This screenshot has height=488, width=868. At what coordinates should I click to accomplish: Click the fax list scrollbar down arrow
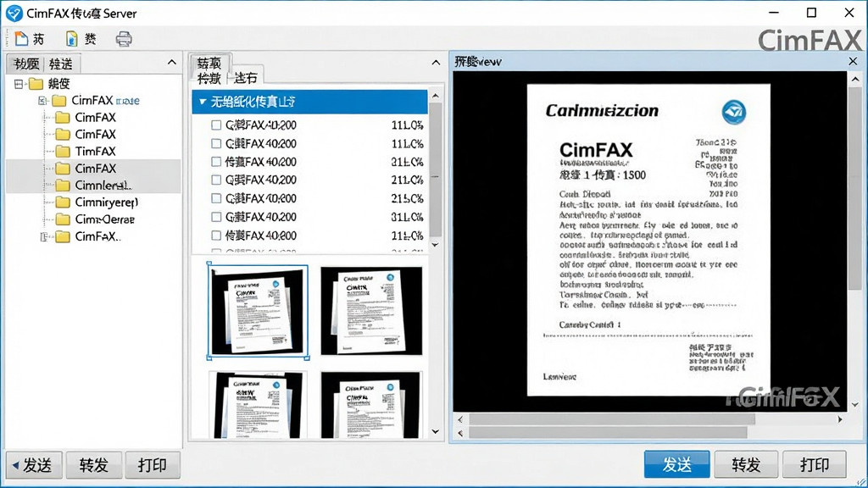(x=436, y=245)
